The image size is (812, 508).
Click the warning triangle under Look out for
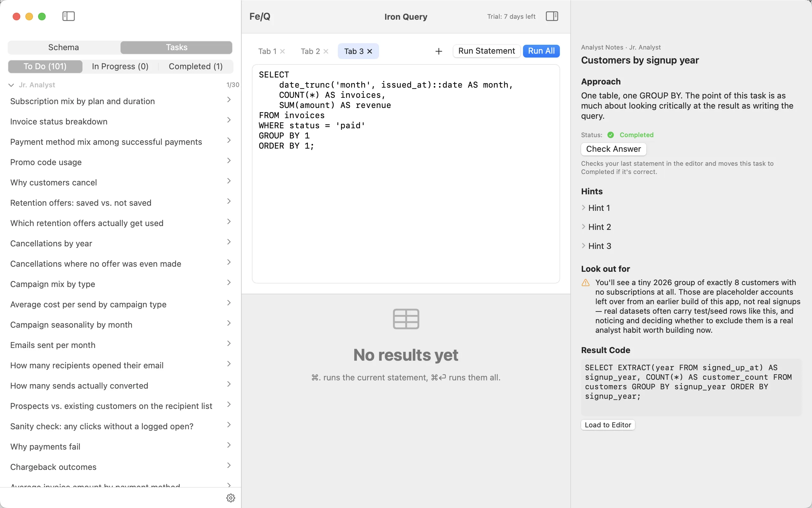[x=586, y=283]
